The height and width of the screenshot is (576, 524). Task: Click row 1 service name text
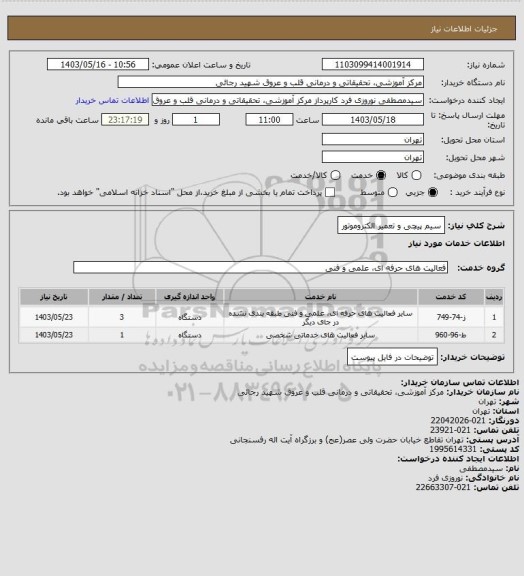pyautogui.click(x=320, y=318)
